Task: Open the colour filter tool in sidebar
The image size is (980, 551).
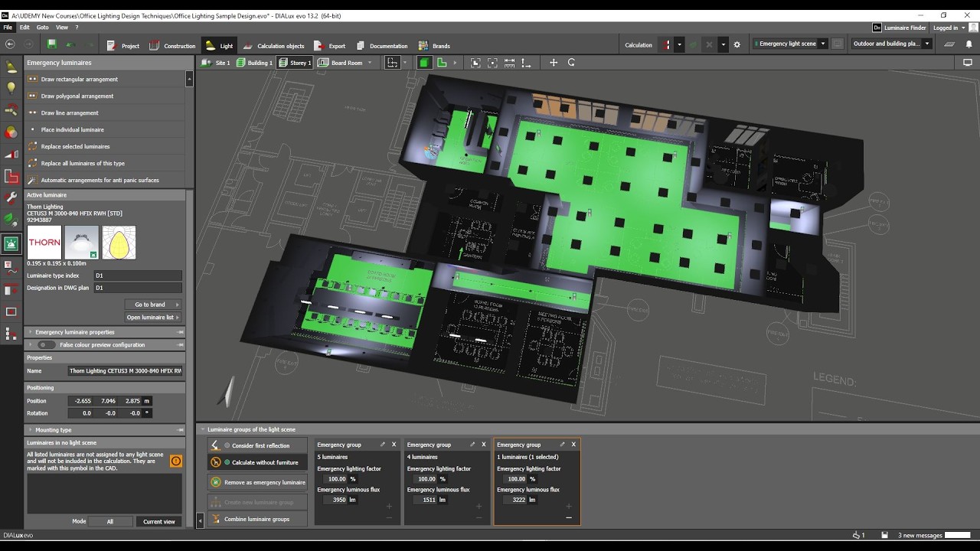Action: pyautogui.click(x=11, y=132)
